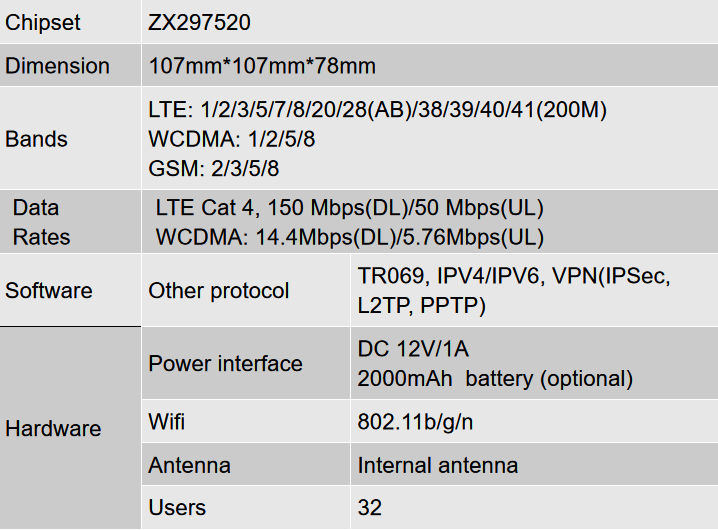Select the ZX297520 chipset value

pyautogui.click(x=199, y=22)
